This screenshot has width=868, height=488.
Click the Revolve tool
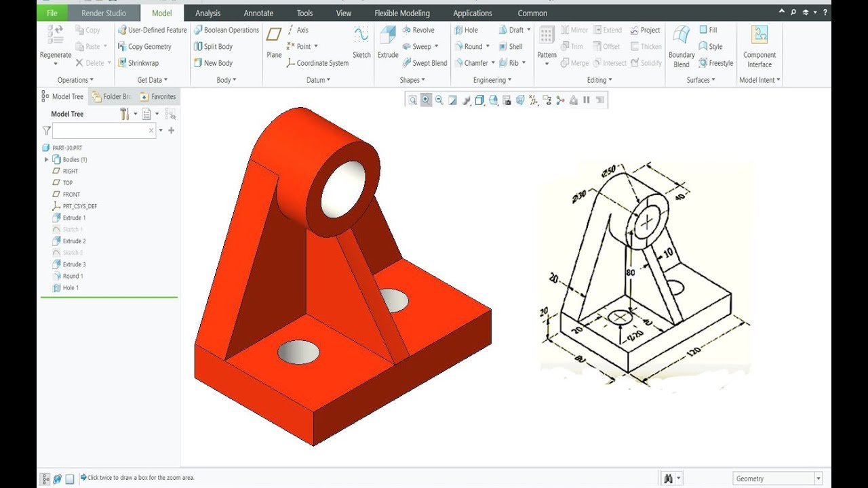coord(418,30)
